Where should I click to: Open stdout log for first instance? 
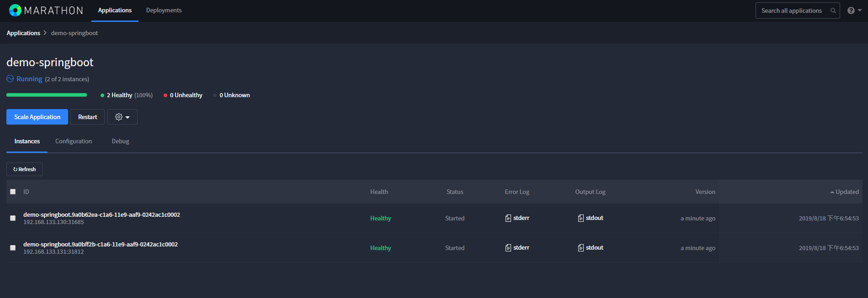(590, 218)
